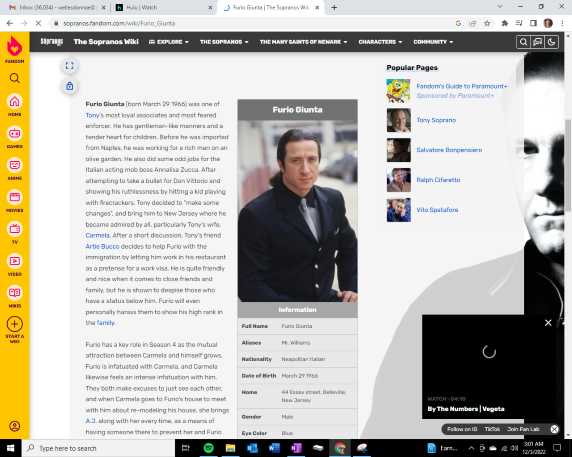
Task: Expand The Sopranos dropdown menu
Action: point(224,42)
